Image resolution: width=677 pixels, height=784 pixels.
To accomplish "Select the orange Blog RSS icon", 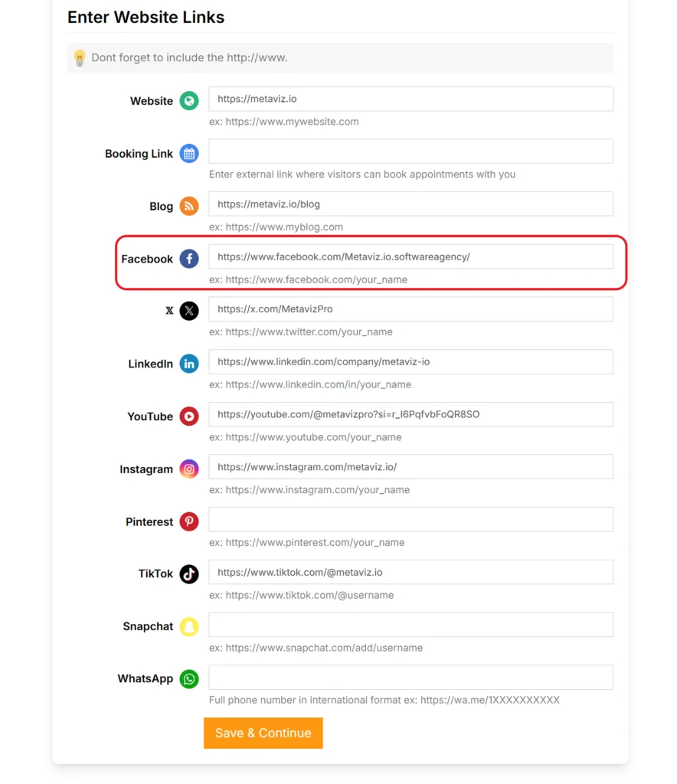I will click(188, 206).
